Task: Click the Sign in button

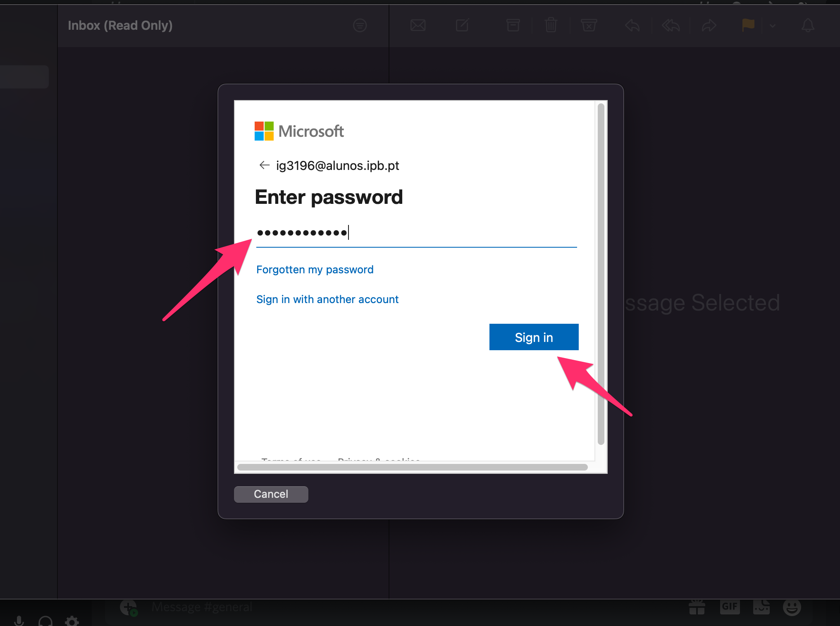Action: (534, 337)
